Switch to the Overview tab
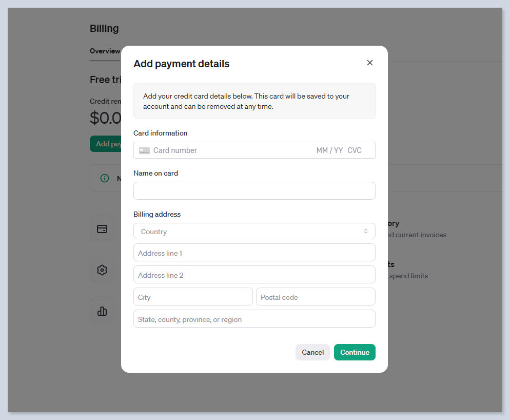This screenshot has width=510, height=420. 105,51
